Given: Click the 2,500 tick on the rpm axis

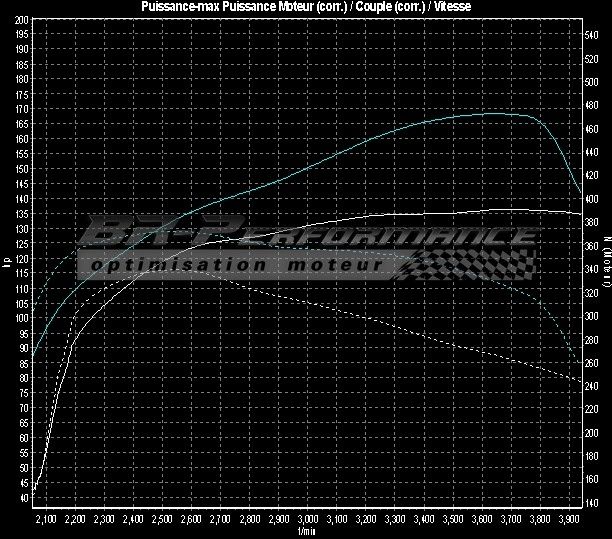Looking at the screenshot, I should point(162,520).
